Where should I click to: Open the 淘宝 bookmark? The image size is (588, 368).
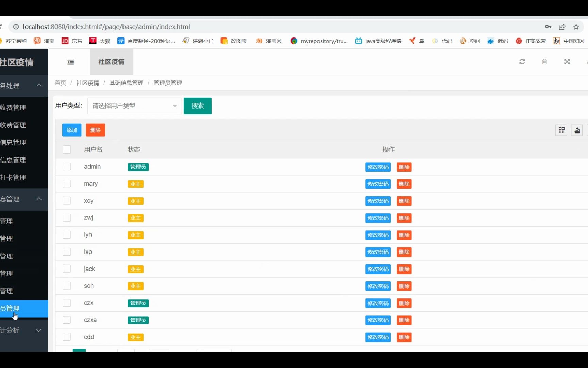(x=44, y=41)
